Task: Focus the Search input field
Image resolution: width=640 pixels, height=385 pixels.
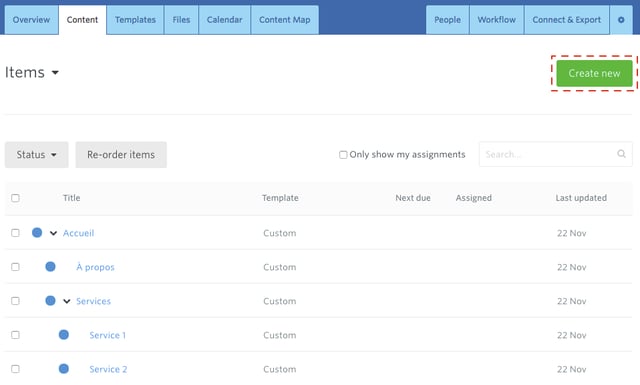Action: pos(556,154)
